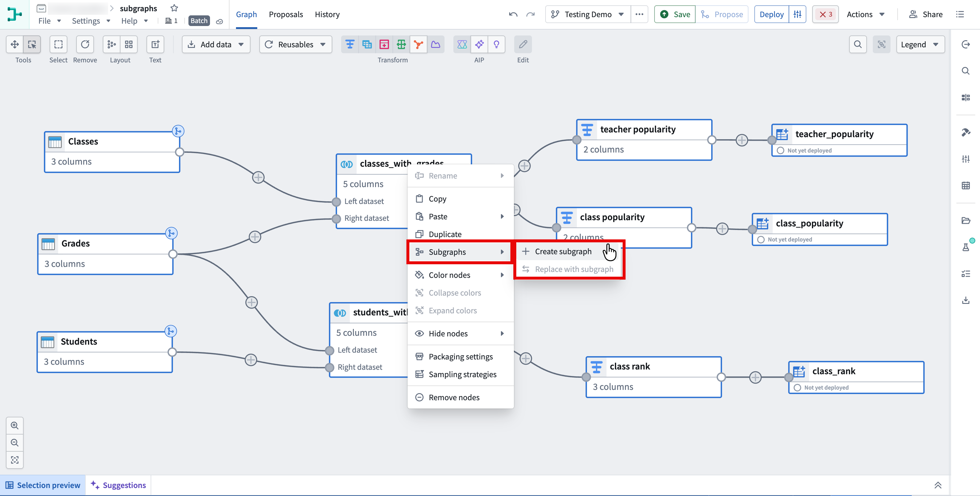Add node after teacher popularity plus
Image resolution: width=980 pixels, height=496 pixels.
point(741,140)
